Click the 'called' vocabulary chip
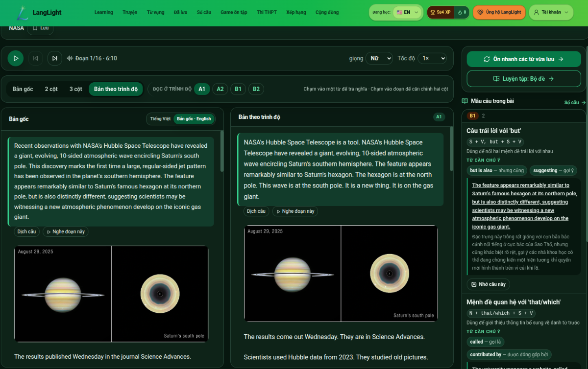The height and width of the screenshot is (369, 588). [x=487, y=342]
